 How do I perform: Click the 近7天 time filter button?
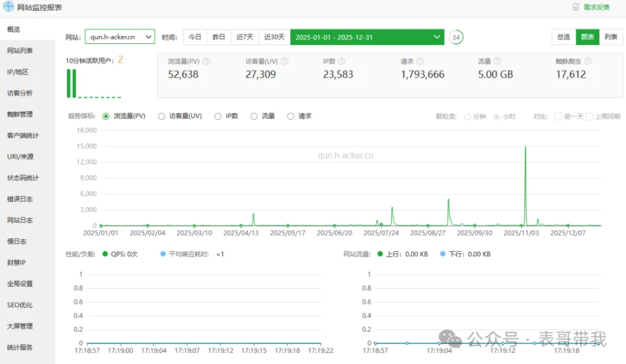click(x=245, y=37)
